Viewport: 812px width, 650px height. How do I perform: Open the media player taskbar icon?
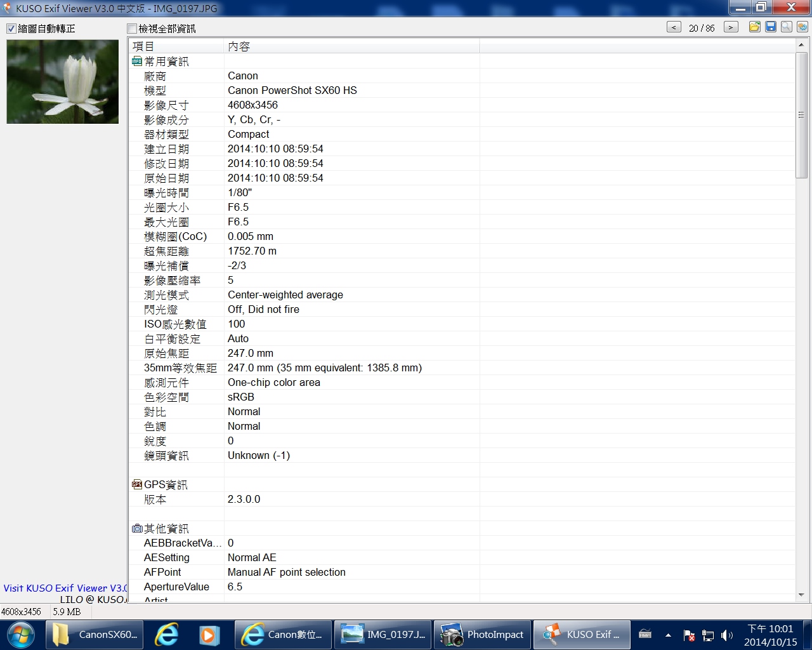click(209, 635)
